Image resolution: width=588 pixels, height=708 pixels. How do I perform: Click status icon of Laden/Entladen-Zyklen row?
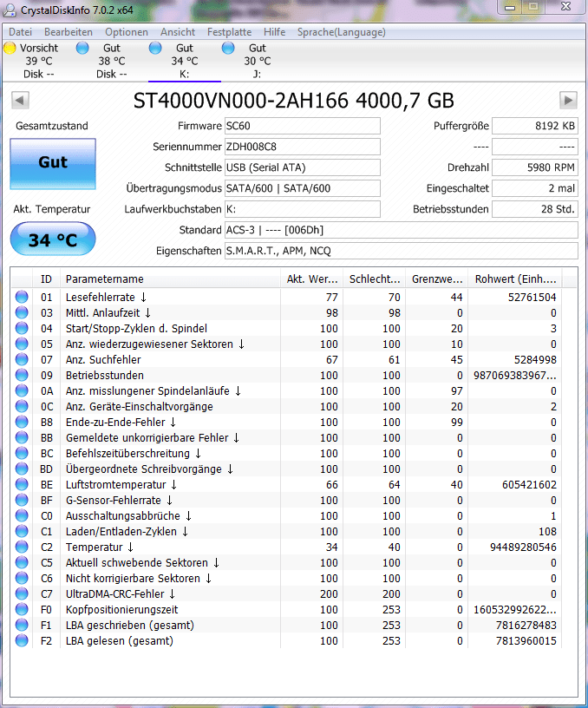tap(22, 532)
